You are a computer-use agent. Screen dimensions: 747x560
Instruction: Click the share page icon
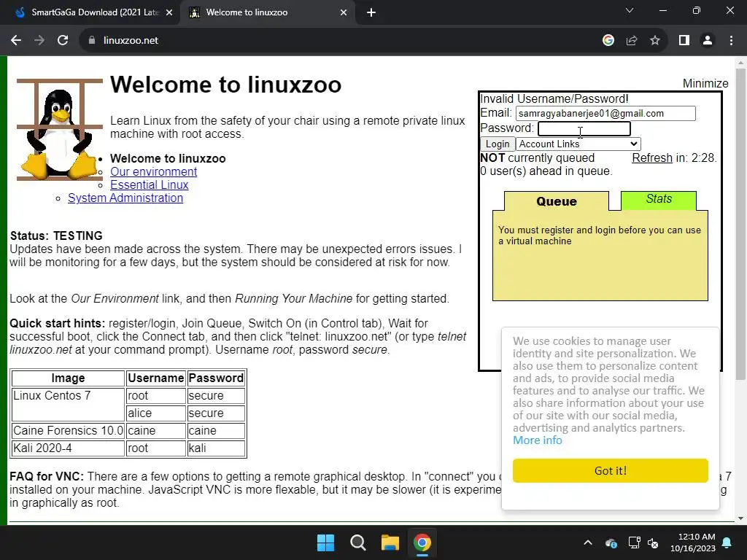tap(632, 41)
